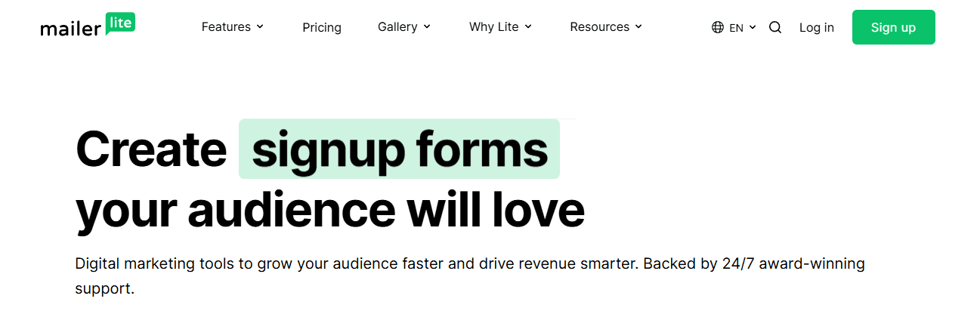Click the Log in link

(x=817, y=27)
